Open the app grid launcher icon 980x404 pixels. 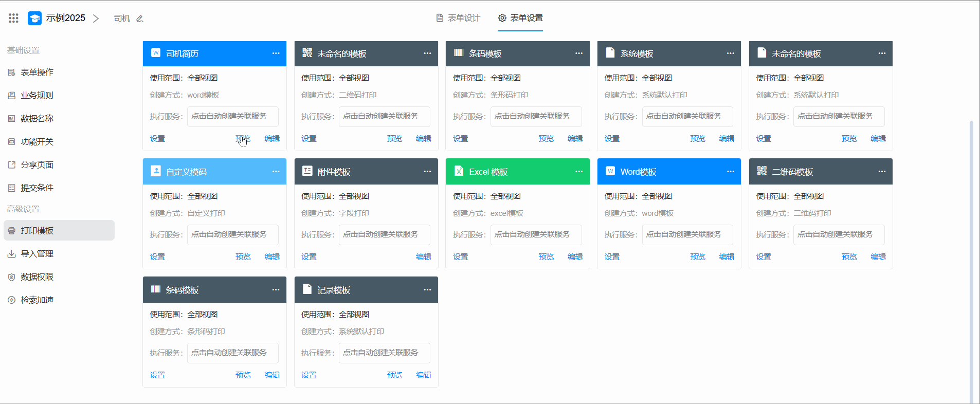click(14, 19)
